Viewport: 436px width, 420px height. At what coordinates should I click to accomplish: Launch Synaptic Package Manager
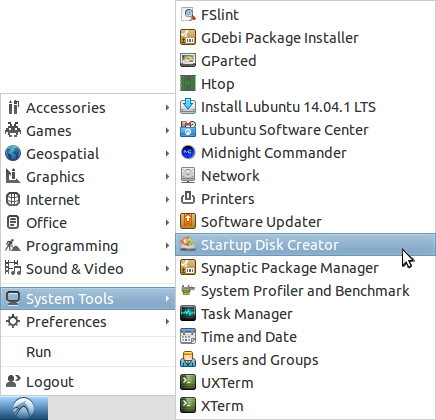pos(305,268)
